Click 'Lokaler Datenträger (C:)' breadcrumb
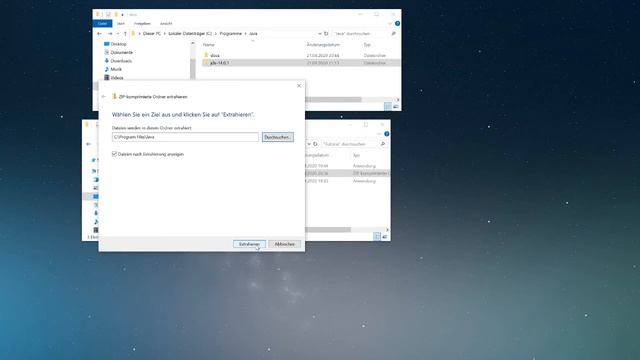This screenshot has width=640, height=360. pyautogui.click(x=190, y=33)
